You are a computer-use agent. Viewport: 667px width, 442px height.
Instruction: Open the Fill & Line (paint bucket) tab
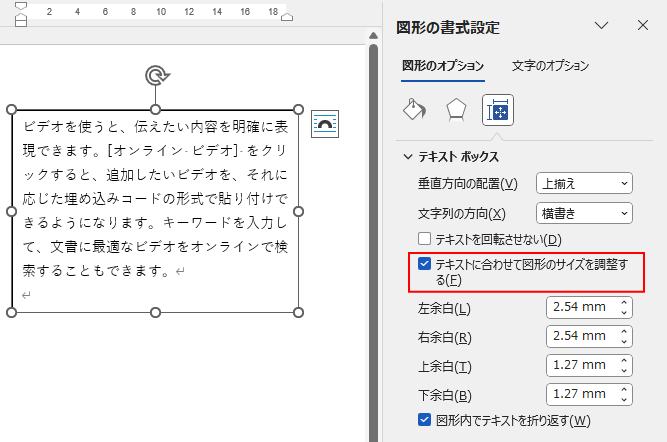click(414, 110)
